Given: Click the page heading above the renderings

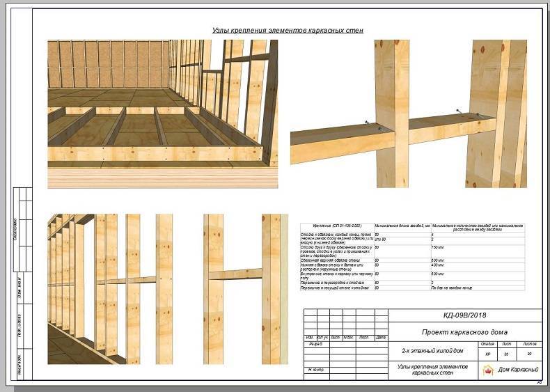Looking at the screenshot, I should coord(288,30).
